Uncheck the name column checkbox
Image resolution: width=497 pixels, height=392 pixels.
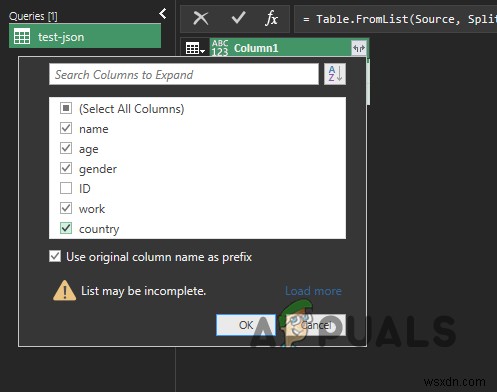[x=66, y=128]
